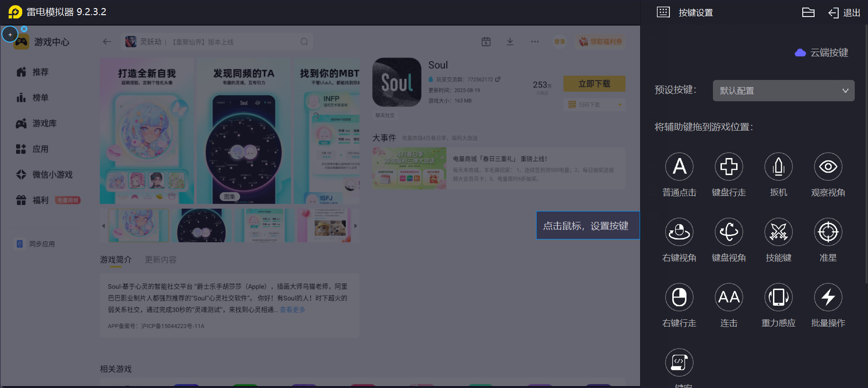Screen dimensions: 868x388
Task: Expand the 预设按键 默认配置 dropdown
Action: point(783,90)
